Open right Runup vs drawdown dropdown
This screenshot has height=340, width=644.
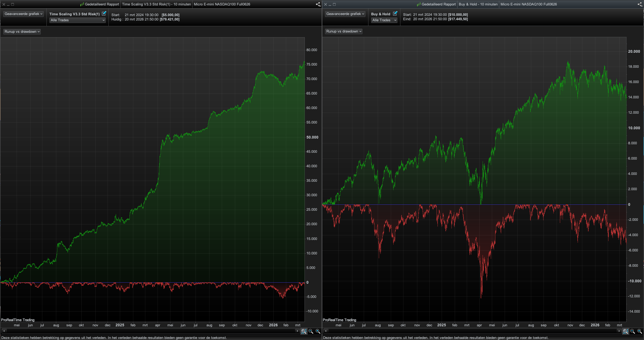[x=344, y=31]
